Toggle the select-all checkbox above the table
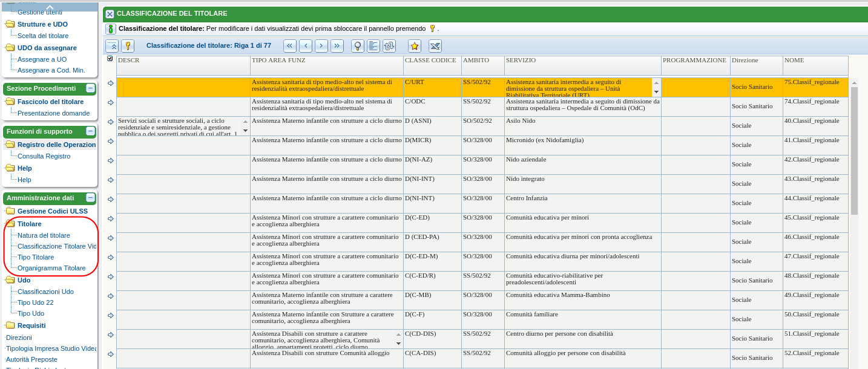Screen dimensions: 868x369 (110, 59)
